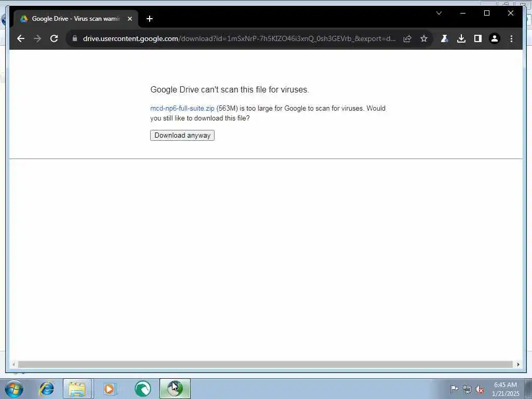Image resolution: width=532 pixels, height=399 pixels.
Task: Click the URL in the address bar
Action: 239,38
